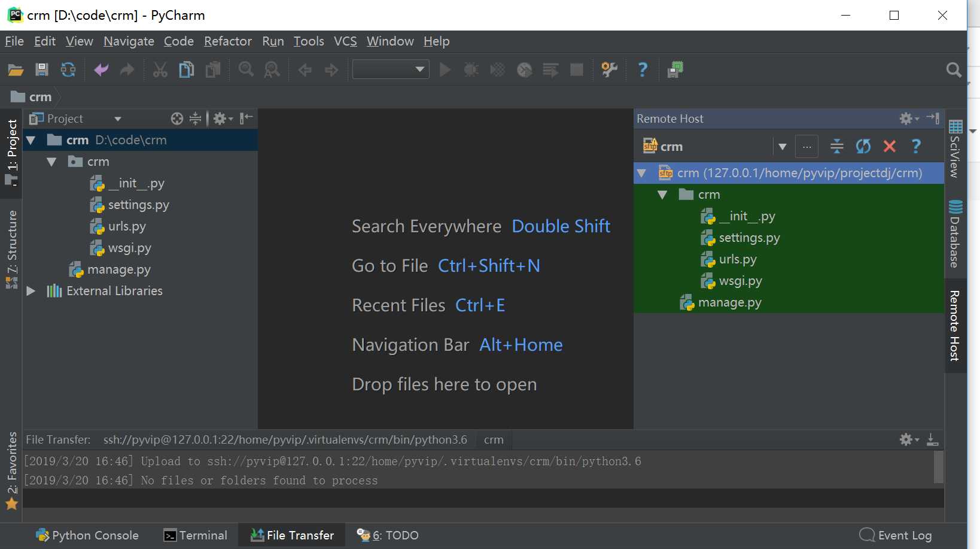Viewport: 980px width, 549px height.
Task: Click the Debug bug icon
Action: [x=471, y=70]
